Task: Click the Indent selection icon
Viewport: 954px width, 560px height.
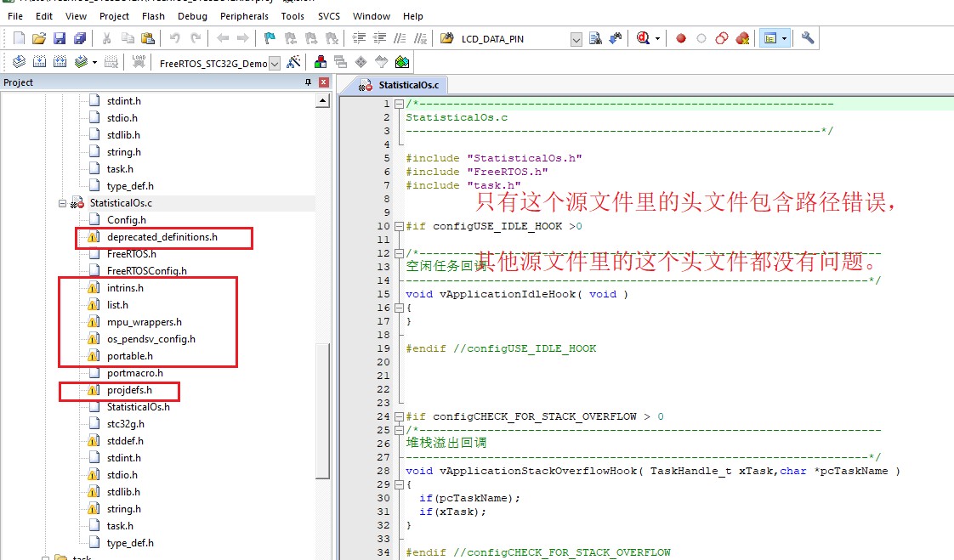Action: coord(359,38)
